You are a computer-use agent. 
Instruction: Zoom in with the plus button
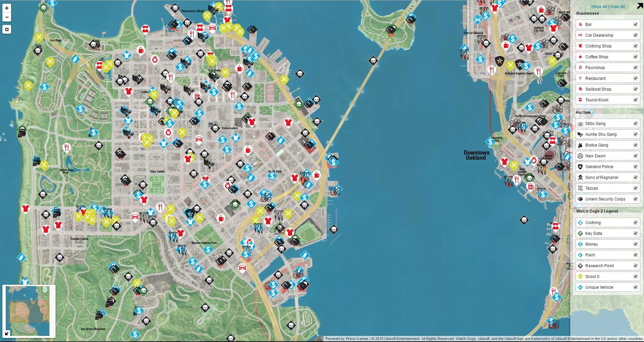click(x=7, y=8)
